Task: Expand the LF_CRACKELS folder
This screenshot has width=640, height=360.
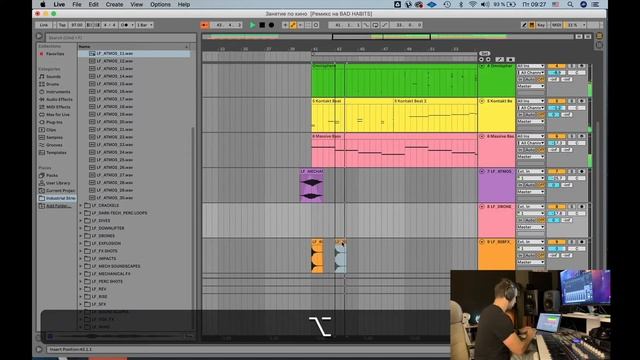Action: pyautogui.click(x=81, y=205)
